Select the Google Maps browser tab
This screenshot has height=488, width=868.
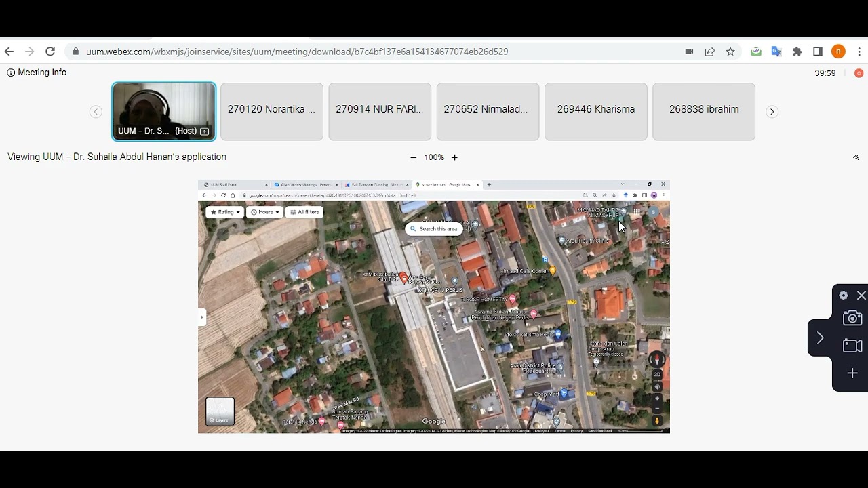point(446,184)
